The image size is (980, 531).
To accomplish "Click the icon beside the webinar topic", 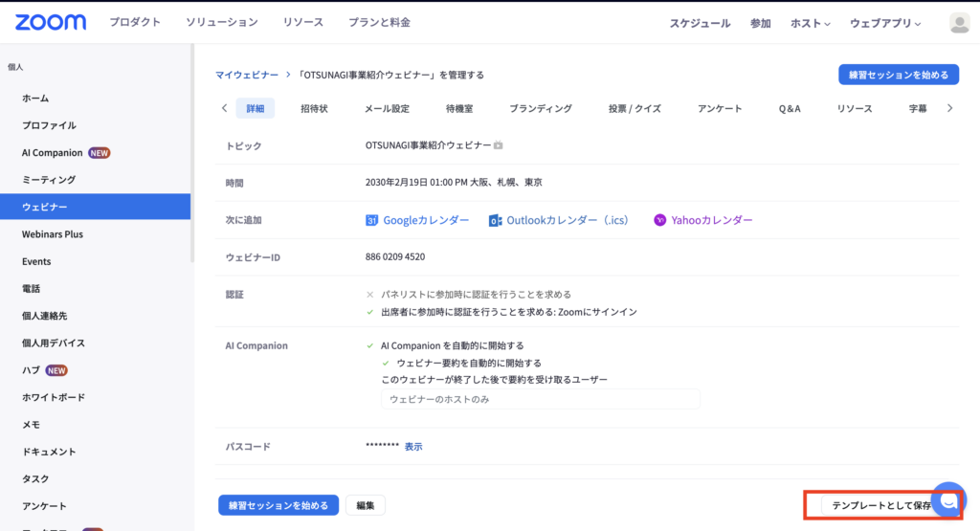I will (x=499, y=146).
